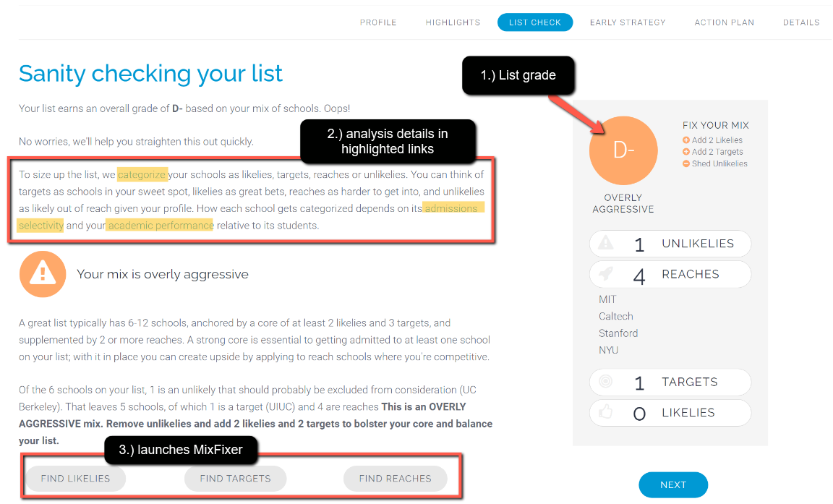Expand the Unlikelies category row
Screen dimensions: 833x504
tap(670, 244)
